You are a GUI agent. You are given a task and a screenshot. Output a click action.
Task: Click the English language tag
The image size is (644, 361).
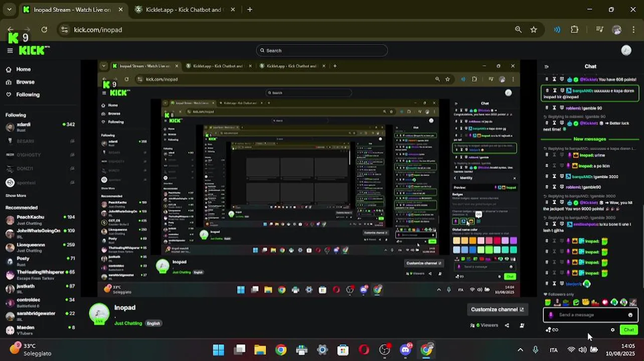153,323
